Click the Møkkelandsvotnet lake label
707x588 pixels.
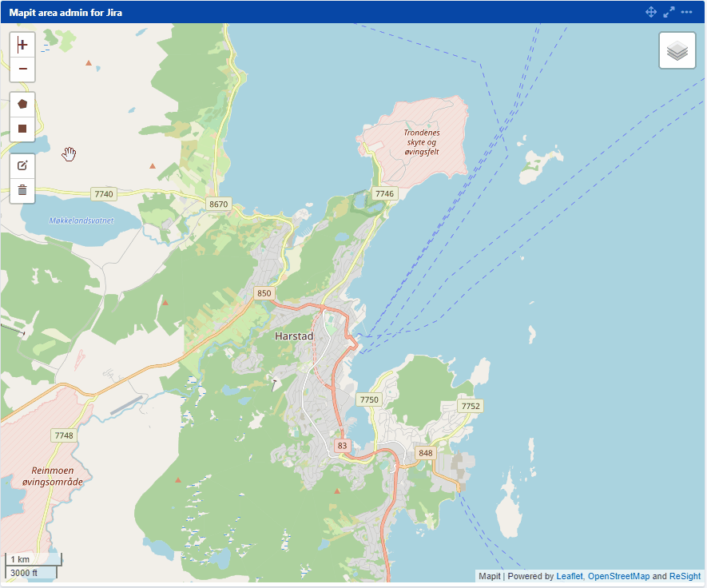coord(81,220)
